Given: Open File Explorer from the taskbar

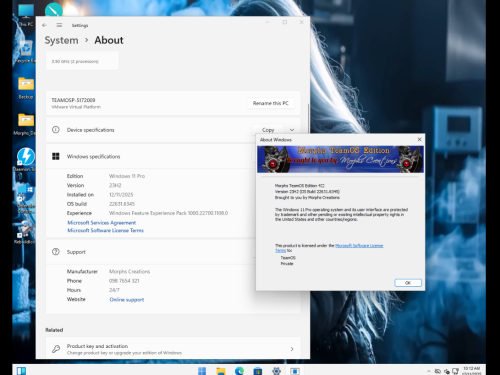Looking at the screenshot, I should point(221,371).
